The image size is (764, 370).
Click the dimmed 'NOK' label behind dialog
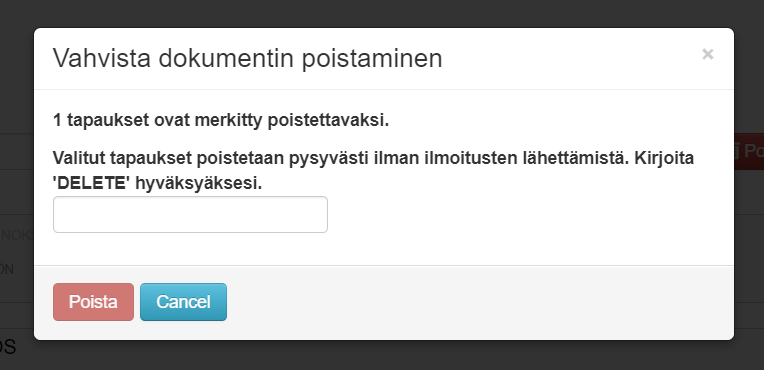[16, 235]
